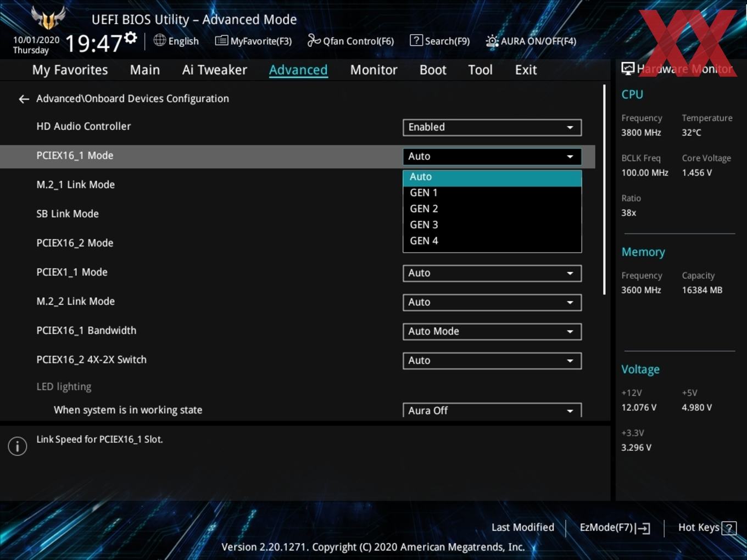Click the Hot Keys question mark icon
This screenshot has width=747, height=560.
click(729, 528)
